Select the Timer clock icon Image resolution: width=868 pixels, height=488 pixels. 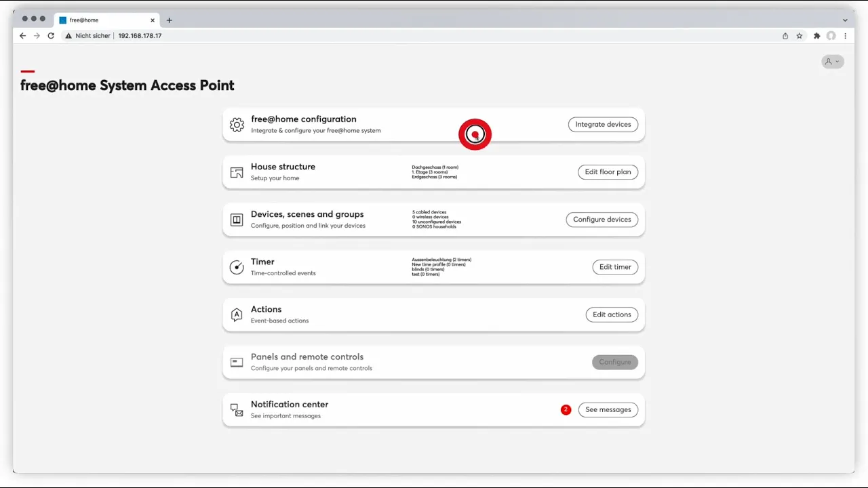[x=237, y=267]
